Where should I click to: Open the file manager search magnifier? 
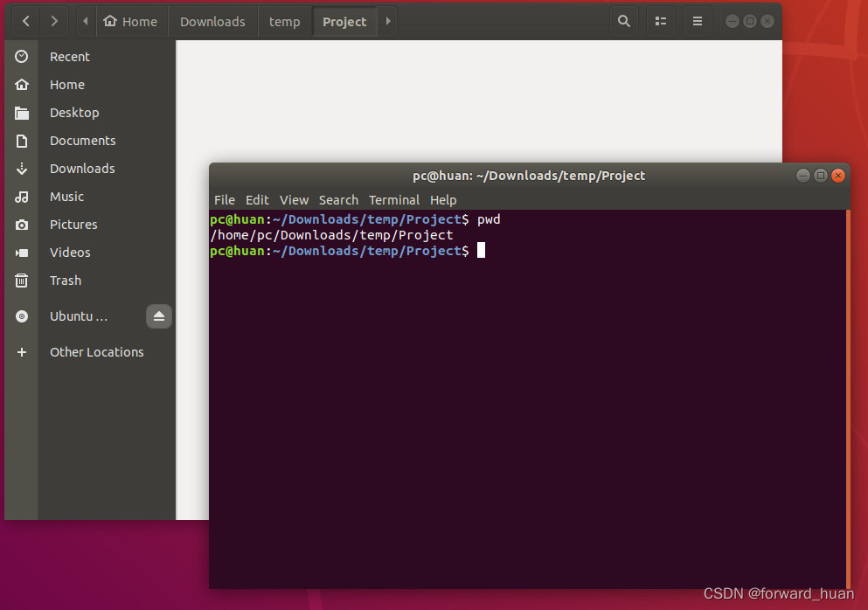(624, 21)
